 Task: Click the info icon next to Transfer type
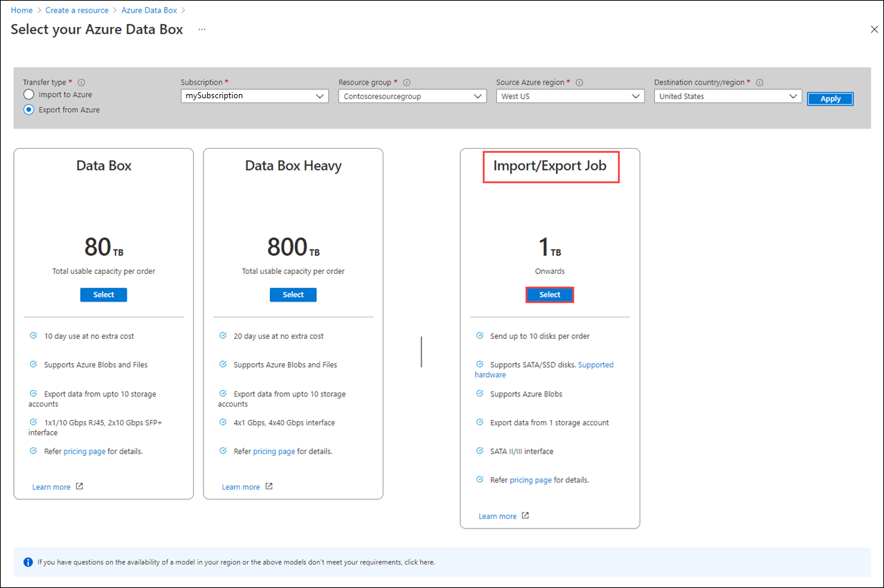pyautogui.click(x=82, y=81)
